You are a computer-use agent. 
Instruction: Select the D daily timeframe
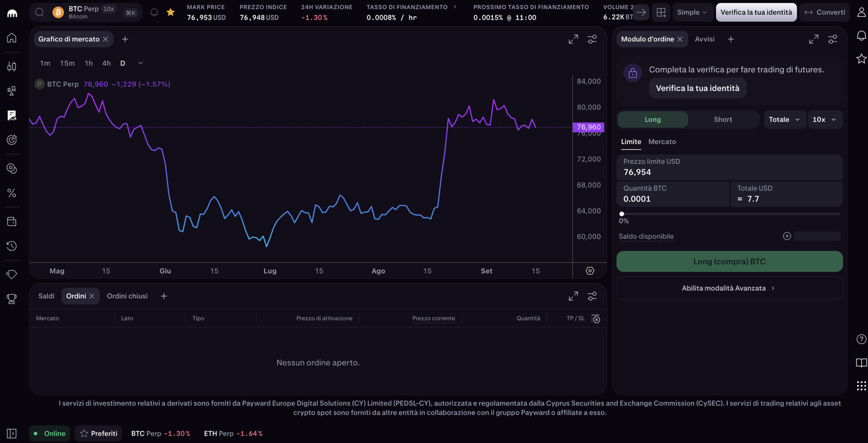click(123, 63)
